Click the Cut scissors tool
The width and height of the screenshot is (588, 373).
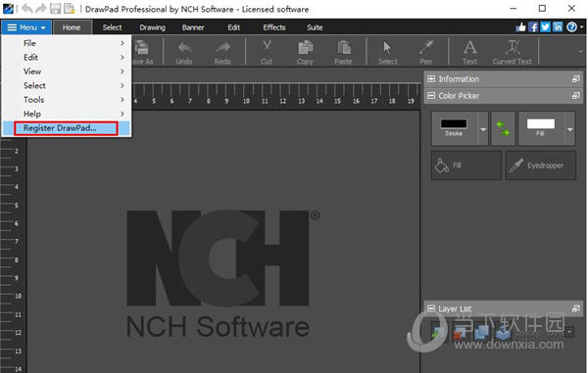tap(267, 52)
